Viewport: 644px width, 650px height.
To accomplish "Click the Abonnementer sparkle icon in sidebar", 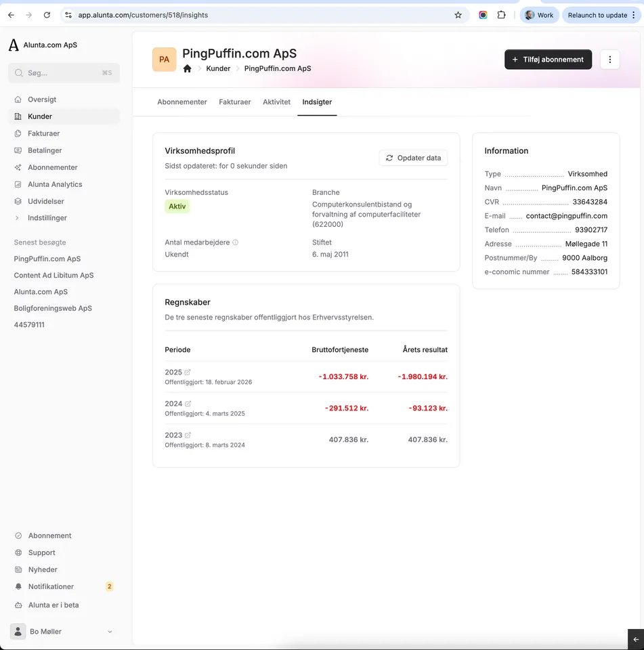I will tap(18, 167).
